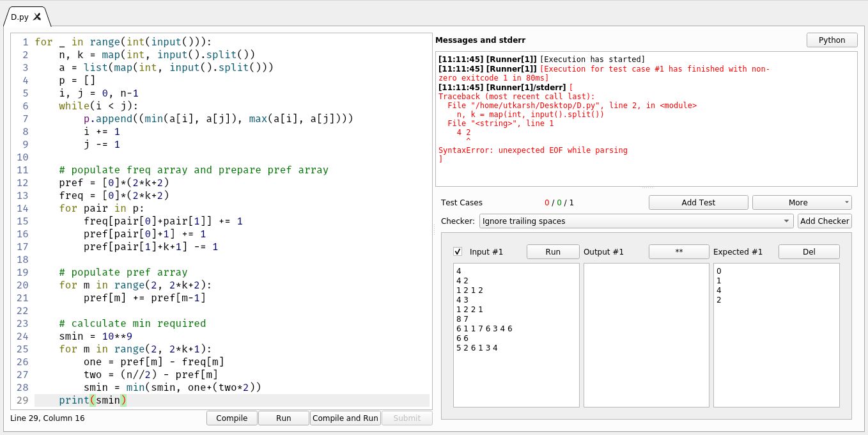The height and width of the screenshot is (435, 868).
Task: Delete test case #1 with Del
Action: coord(809,251)
